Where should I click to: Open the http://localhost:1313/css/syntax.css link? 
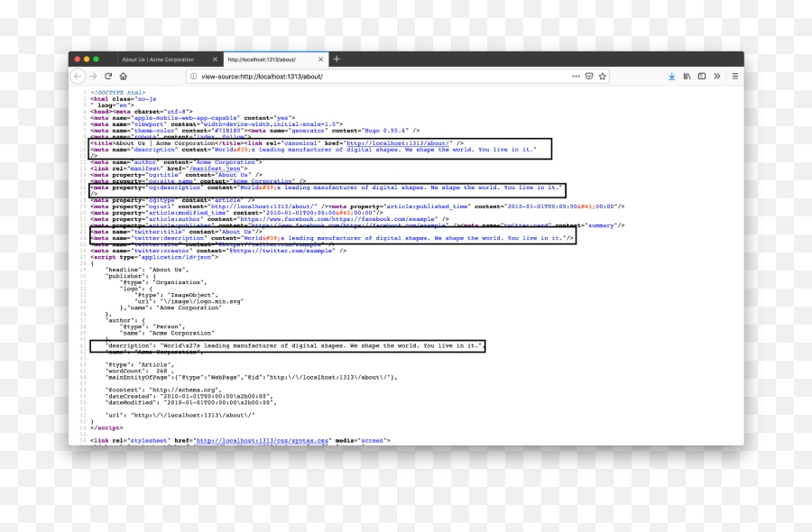[262, 441]
